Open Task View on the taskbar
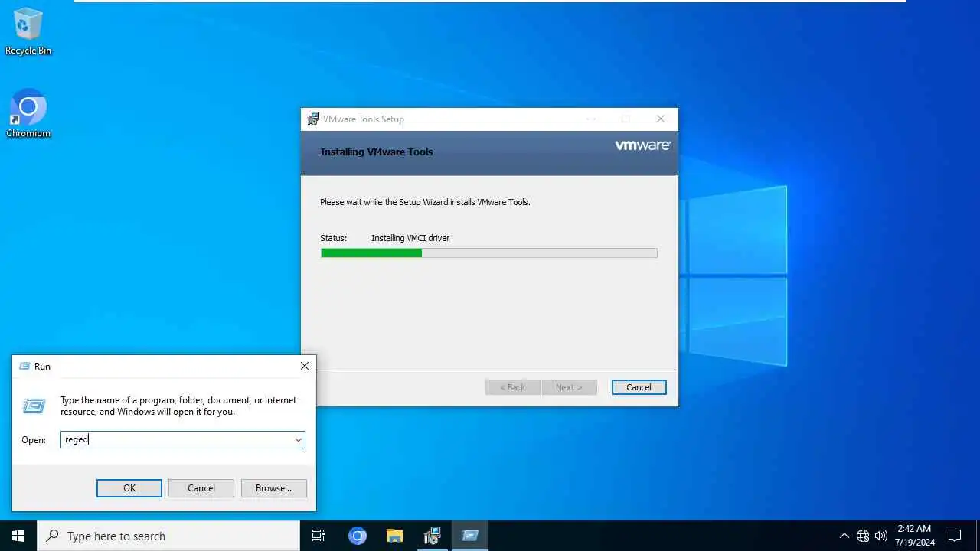This screenshot has height=551, width=980. pyautogui.click(x=318, y=536)
